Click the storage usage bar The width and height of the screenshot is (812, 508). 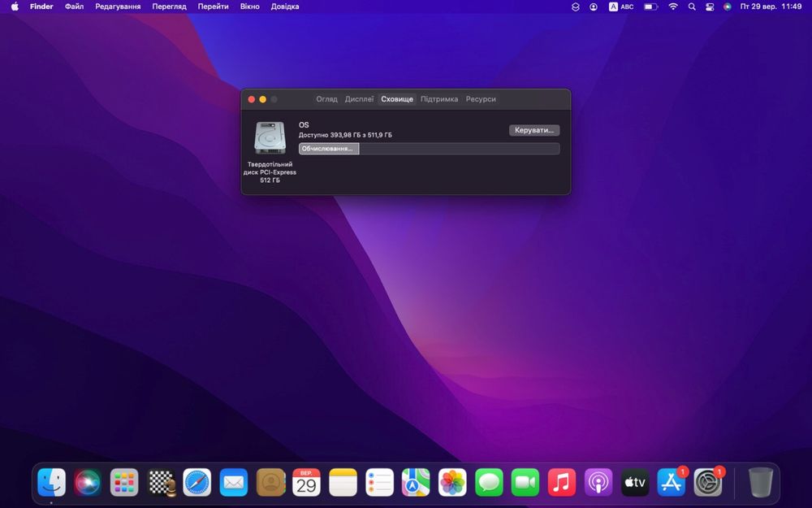(429, 149)
